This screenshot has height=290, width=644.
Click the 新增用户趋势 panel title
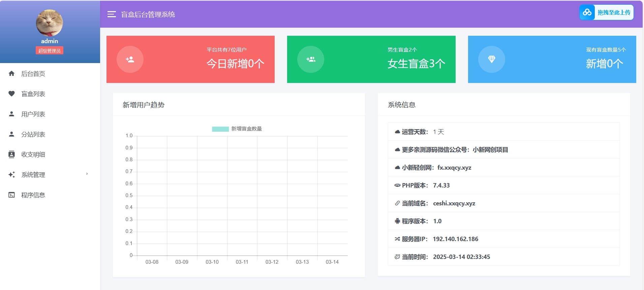144,105
